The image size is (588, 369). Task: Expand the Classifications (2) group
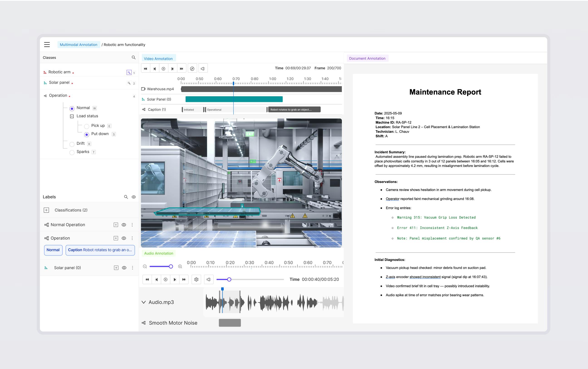click(x=47, y=210)
